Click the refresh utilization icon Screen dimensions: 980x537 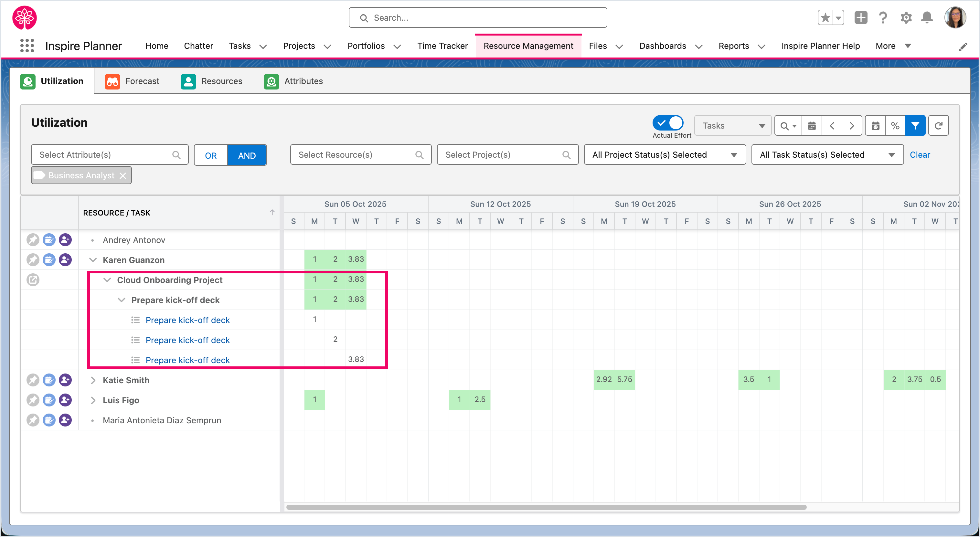pyautogui.click(x=938, y=125)
